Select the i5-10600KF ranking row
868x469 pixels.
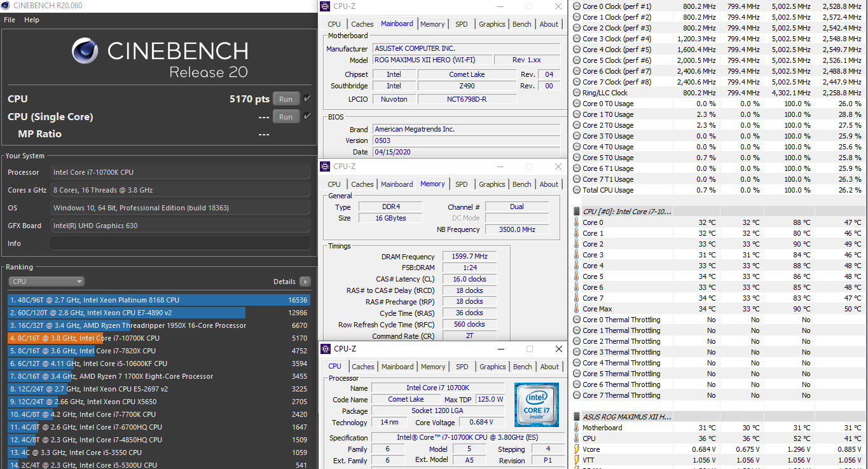coord(159,364)
